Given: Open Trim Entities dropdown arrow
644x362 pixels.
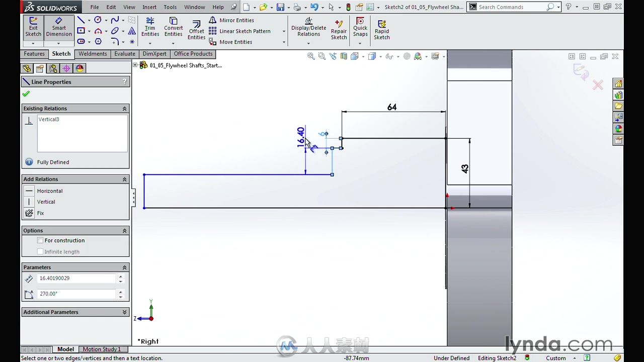Looking at the screenshot, I should tap(150, 44).
